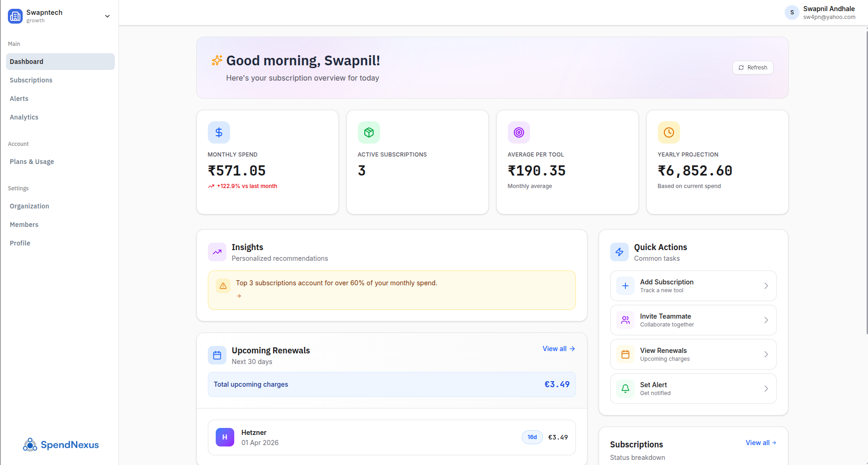Click the Set Alert bell icon
This screenshot has width=868, height=465.
click(625, 389)
